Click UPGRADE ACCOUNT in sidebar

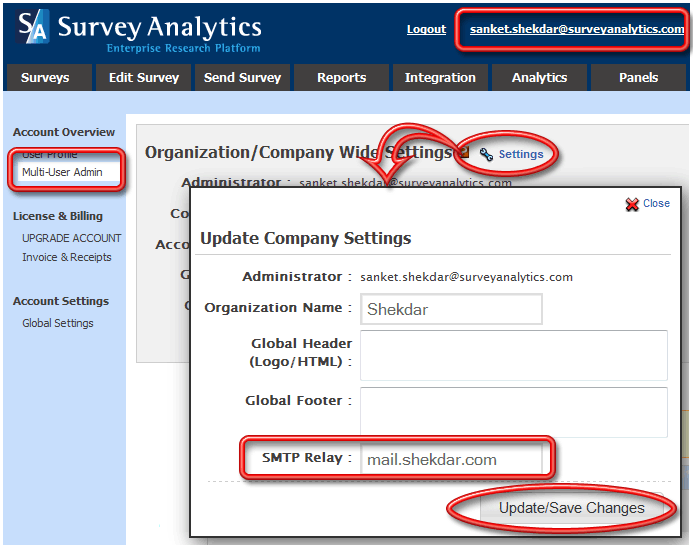coord(72,238)
